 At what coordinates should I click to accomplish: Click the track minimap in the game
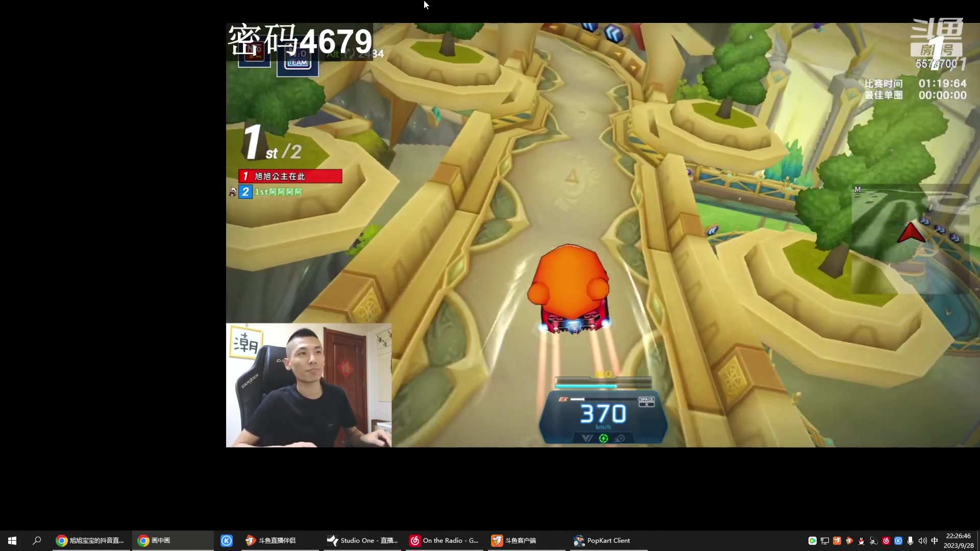(x=910, y=239)
